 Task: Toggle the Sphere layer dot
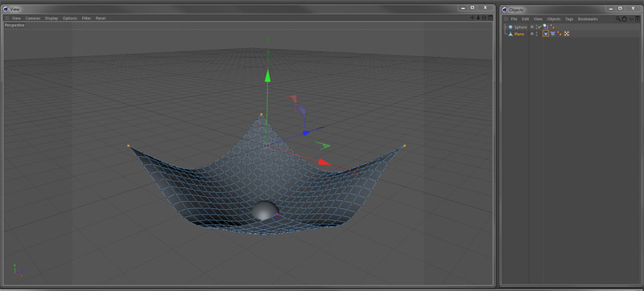pyautogui.click(x=532, y=27)
